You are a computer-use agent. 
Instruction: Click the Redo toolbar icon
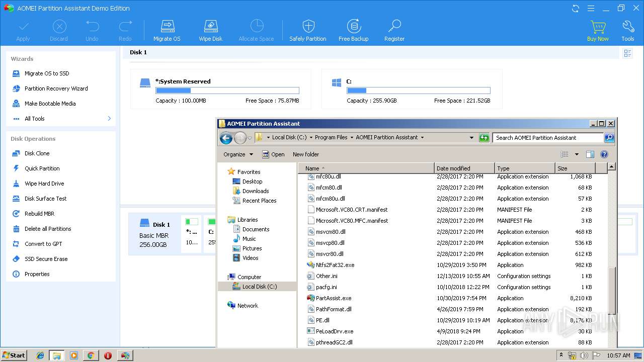pyautogui.click(x=125, y=30)
